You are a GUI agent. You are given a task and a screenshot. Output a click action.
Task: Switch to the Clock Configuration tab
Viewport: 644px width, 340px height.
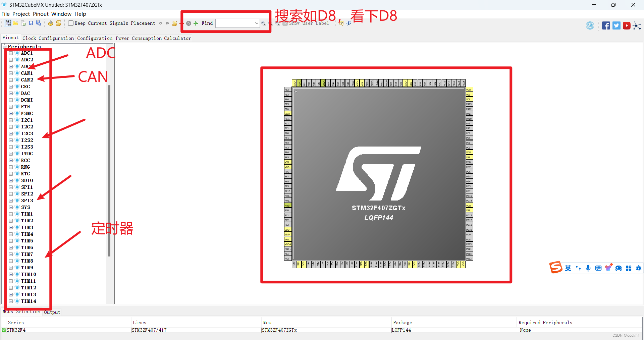(48, 38)
